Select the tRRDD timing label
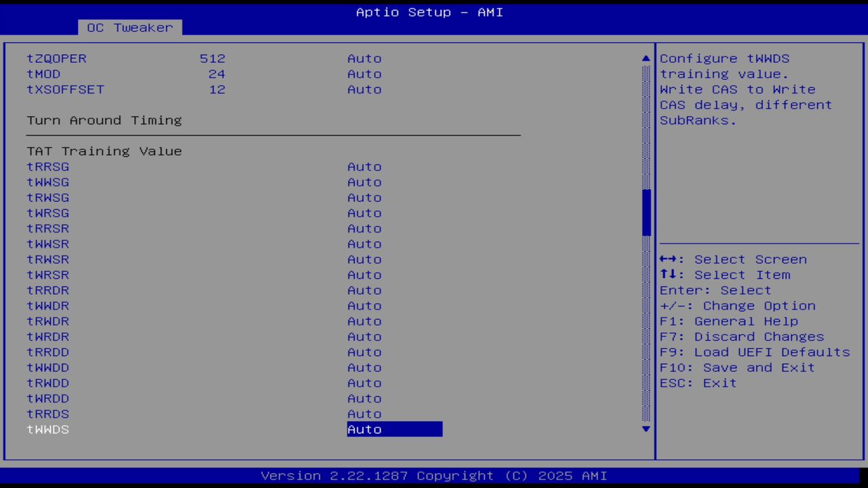The width and height of the screenshot is (868, 488). [47, 352]
